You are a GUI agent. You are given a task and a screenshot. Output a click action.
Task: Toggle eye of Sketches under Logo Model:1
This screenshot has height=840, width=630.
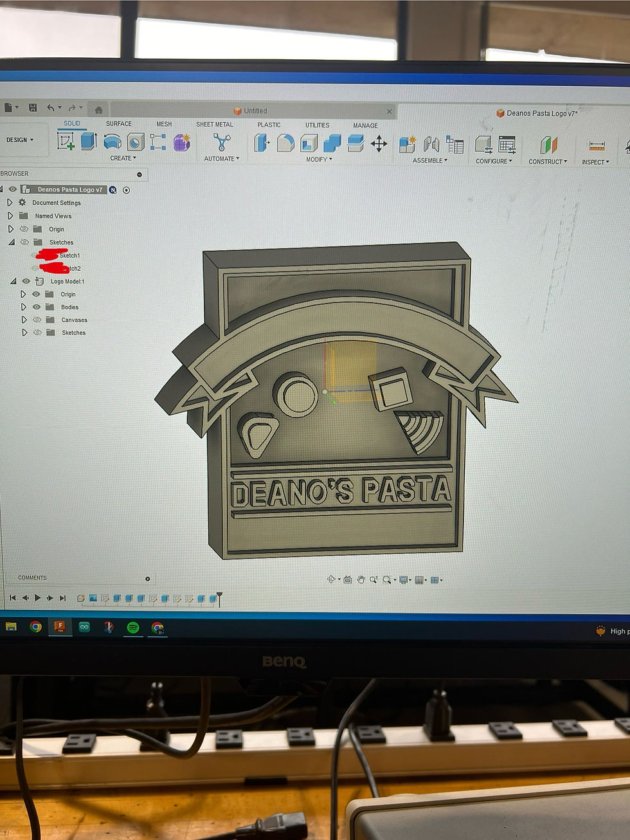tap(37, 333)
